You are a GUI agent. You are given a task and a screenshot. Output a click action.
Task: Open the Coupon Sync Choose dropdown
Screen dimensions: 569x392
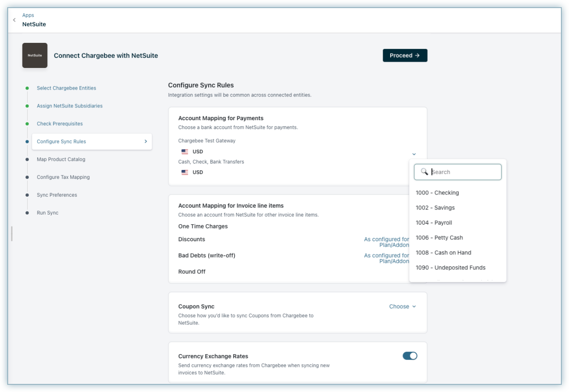click(402, 307)
